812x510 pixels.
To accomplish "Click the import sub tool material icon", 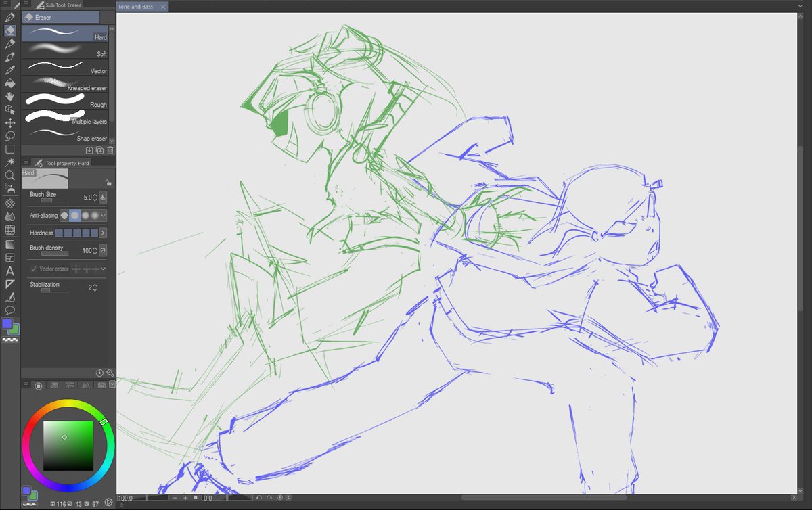I will (89, 150).
